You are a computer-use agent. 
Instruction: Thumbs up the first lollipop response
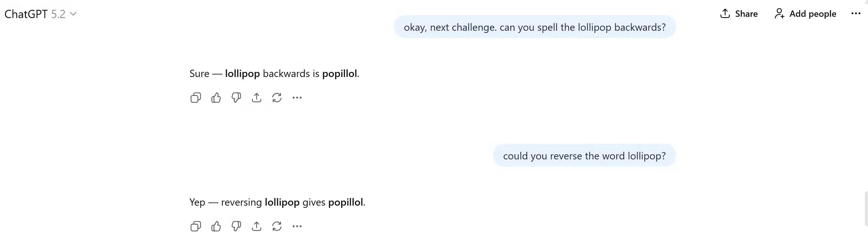(216, 98)
